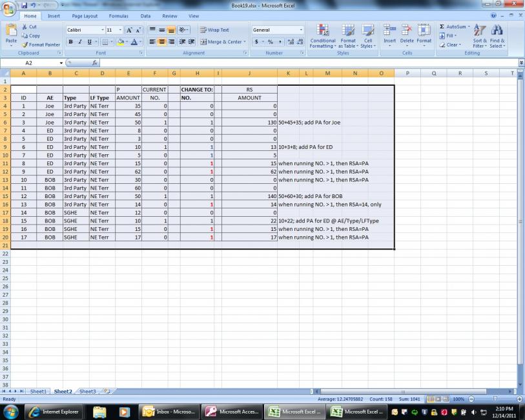The width and height of the screenshot is (525, 420).
Task: Click the Sort & Filter icon
Action: [480, 35]
